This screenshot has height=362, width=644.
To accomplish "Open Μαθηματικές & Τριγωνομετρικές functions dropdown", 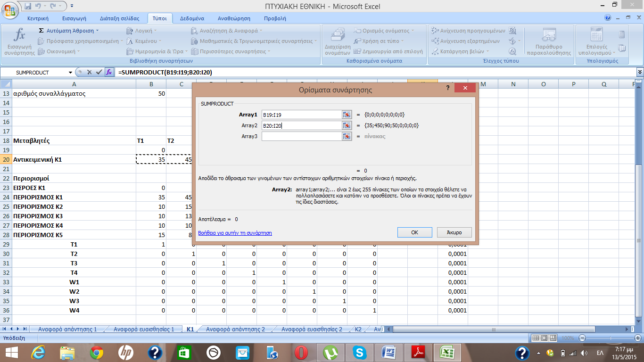I will (x=254, y=41).
